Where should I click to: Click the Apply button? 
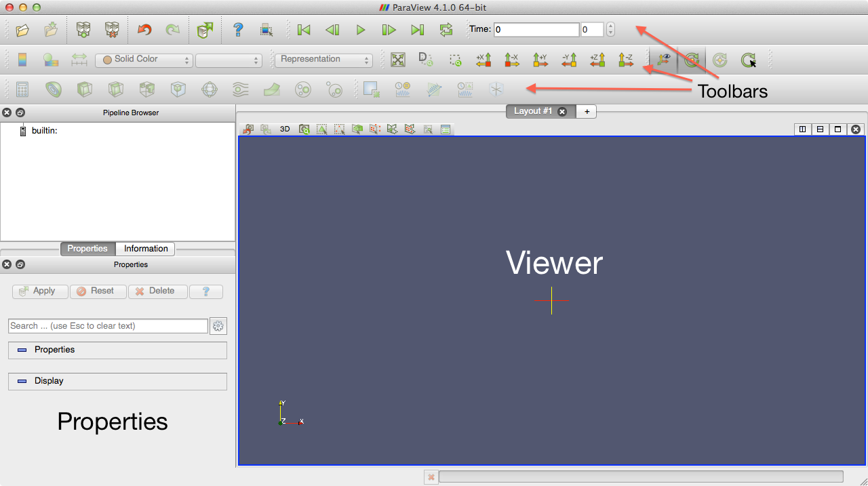(40, 291)
